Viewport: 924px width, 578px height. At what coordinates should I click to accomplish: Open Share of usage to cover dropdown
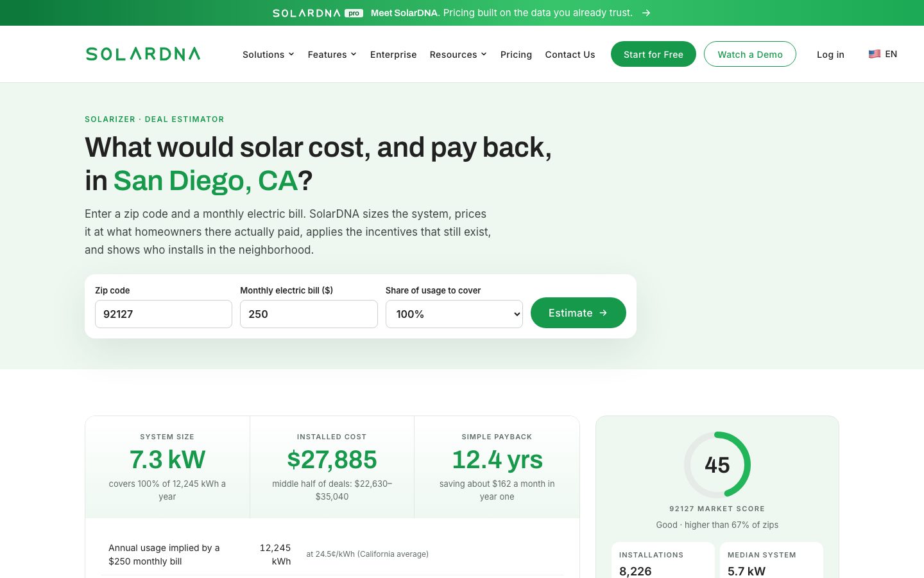click(454, 314)
